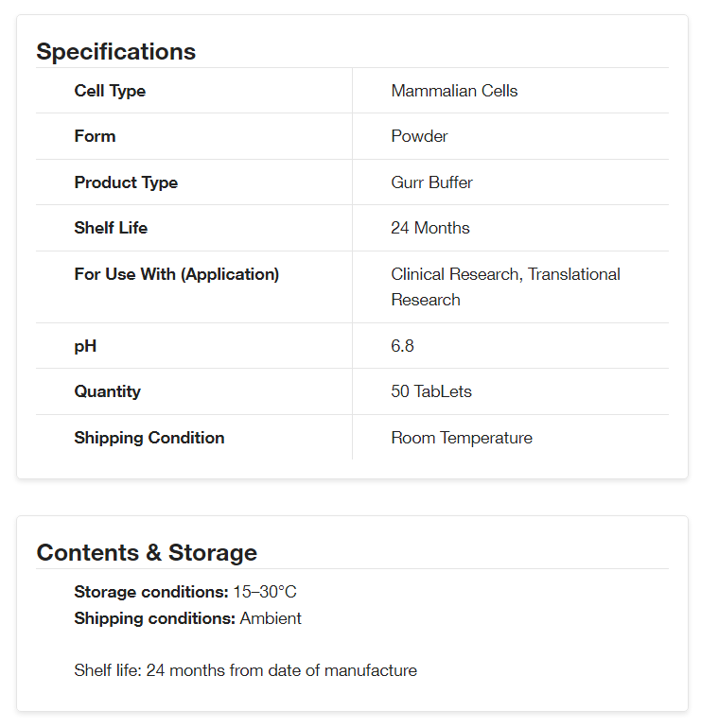Select the For Use With (Application) label
Image resolution: width=701 pixels, height=728 pixels.
pos(176,274)
